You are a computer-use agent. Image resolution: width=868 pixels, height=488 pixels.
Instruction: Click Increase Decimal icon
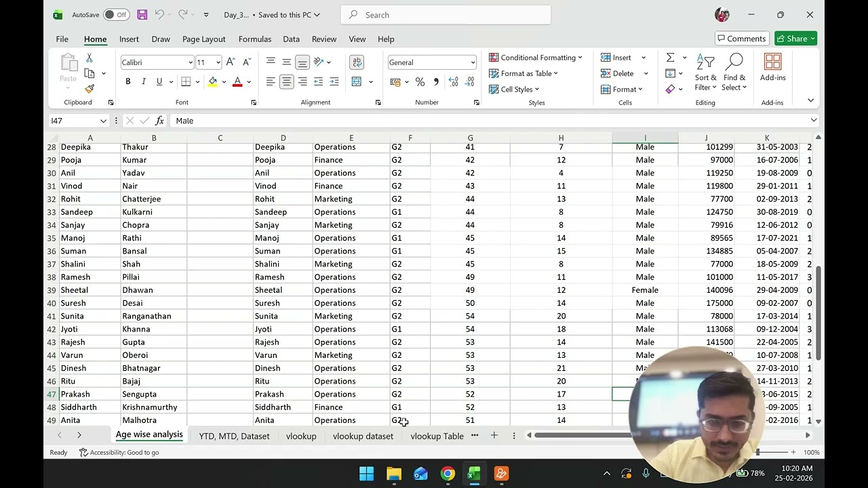[453, 82]
